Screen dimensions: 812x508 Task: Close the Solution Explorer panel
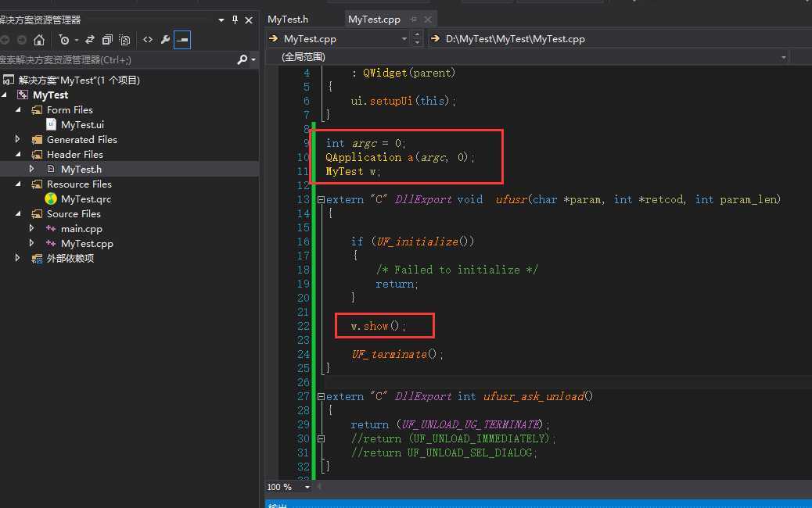[249, 20]
